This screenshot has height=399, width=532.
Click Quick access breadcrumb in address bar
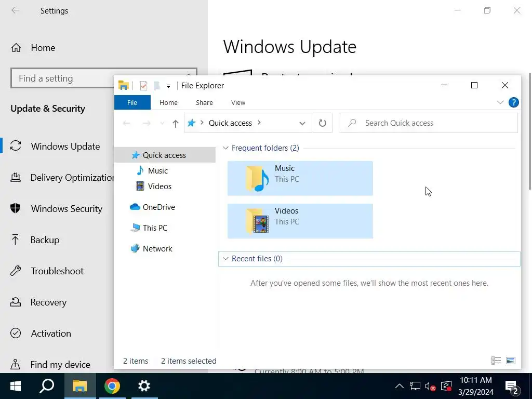pyautogui.click(x=230, y=123)
